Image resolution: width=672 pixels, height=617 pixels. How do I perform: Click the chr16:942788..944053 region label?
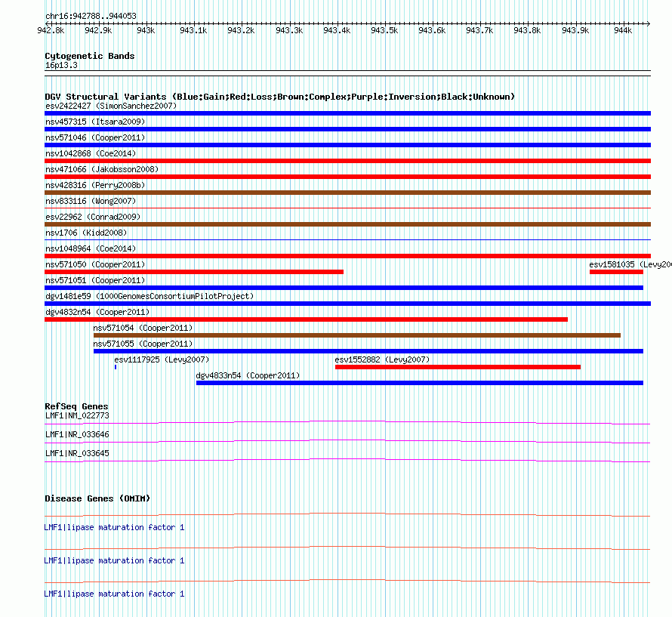[x=91, y=16]
